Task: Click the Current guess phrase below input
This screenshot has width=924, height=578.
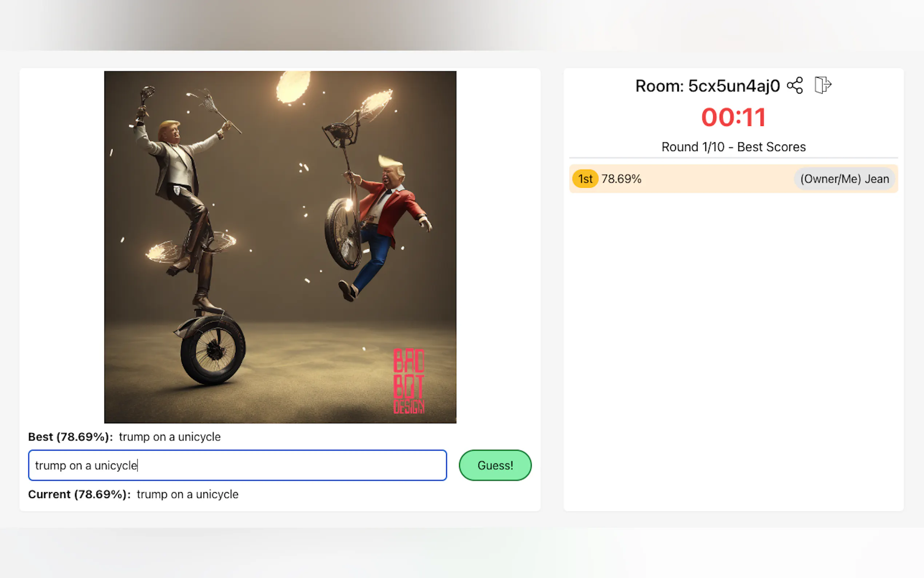Action: click(187, 494)
